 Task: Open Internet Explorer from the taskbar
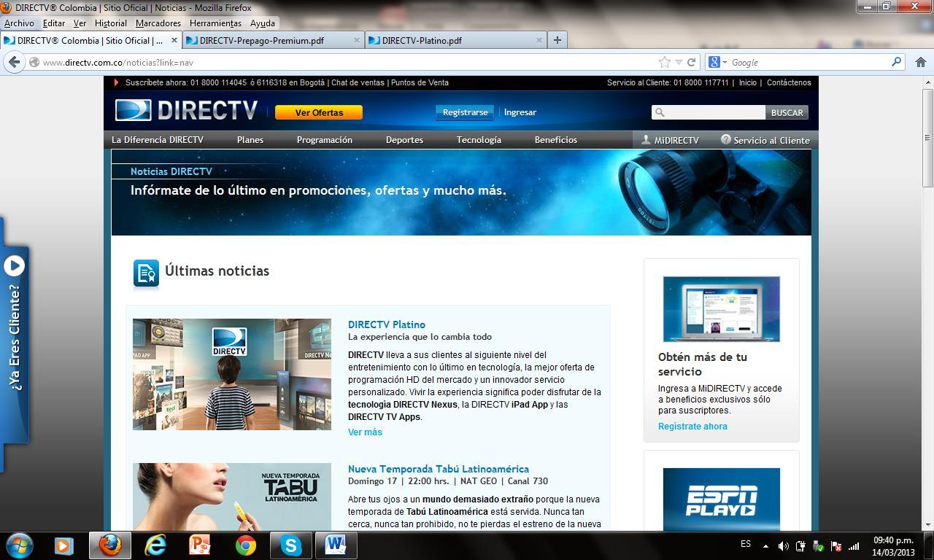(x=155, y=545)
